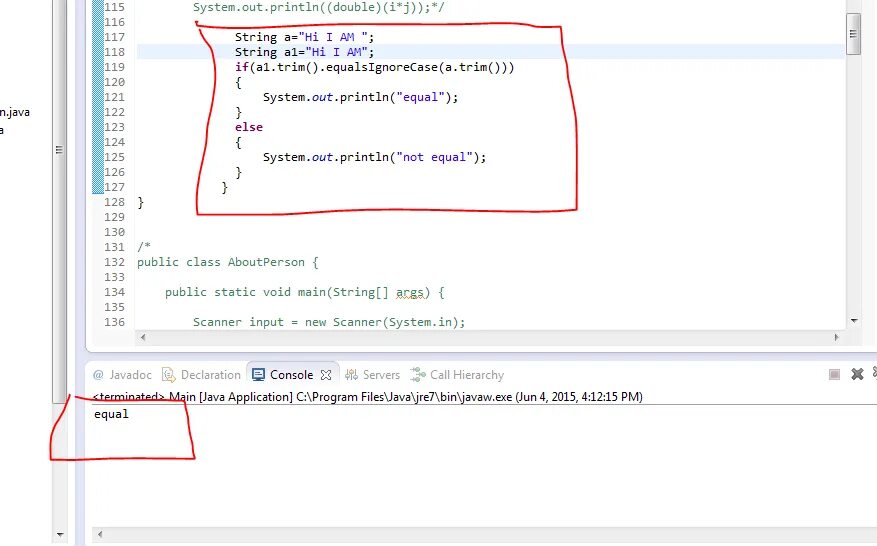The width and height of the screenshot is (877, 546).
Task: Click the terminated Main launch description line
Action: point(367,397)
